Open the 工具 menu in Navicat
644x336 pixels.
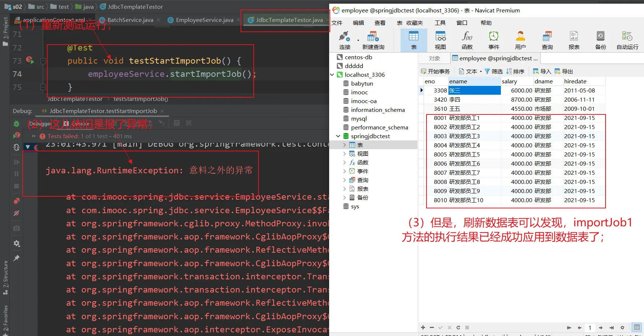pyautogui.click(x=440, y=23)
